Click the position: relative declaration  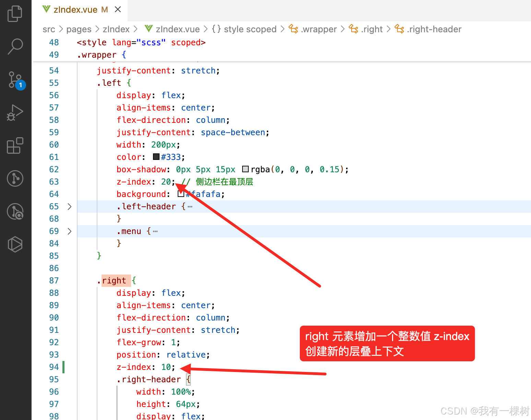point(163,355)
